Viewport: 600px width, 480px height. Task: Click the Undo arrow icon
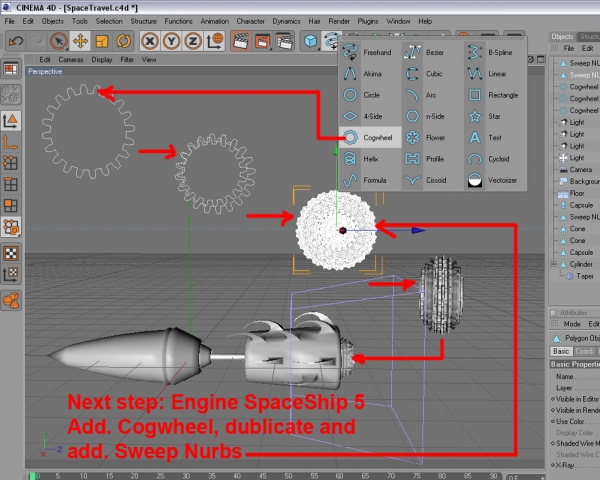click(x=16, y=41)
